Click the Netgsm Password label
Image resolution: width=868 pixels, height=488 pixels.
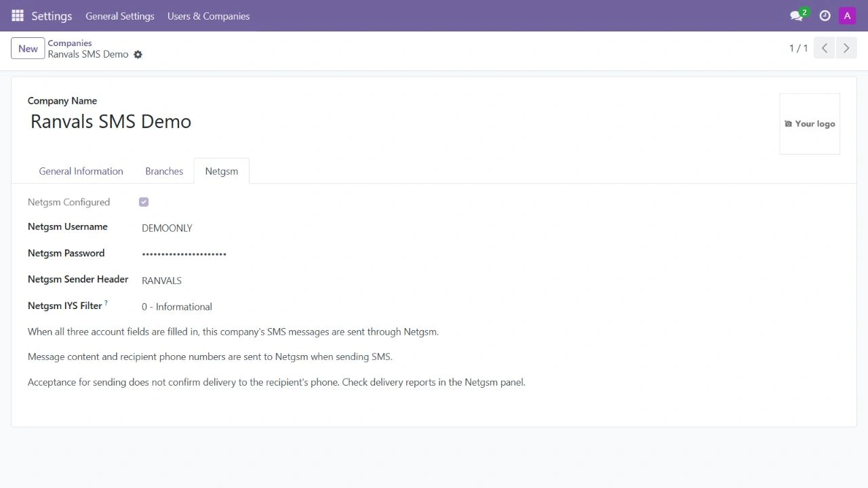[66, 253]
